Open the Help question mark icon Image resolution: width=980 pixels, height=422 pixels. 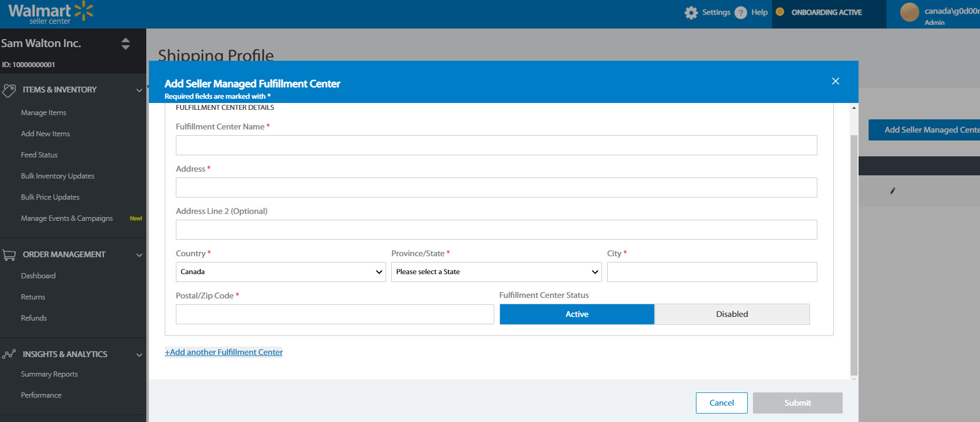pos(741,13)
